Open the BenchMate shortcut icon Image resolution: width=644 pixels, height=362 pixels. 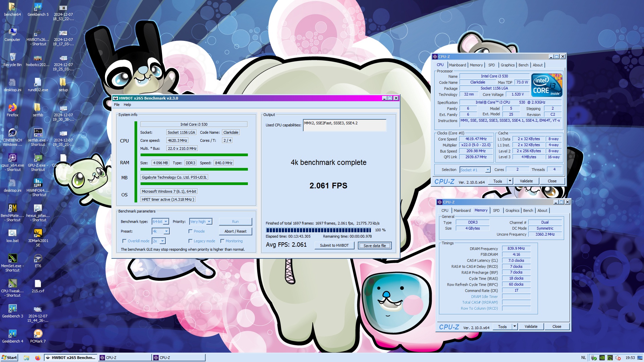coord(12,213)
